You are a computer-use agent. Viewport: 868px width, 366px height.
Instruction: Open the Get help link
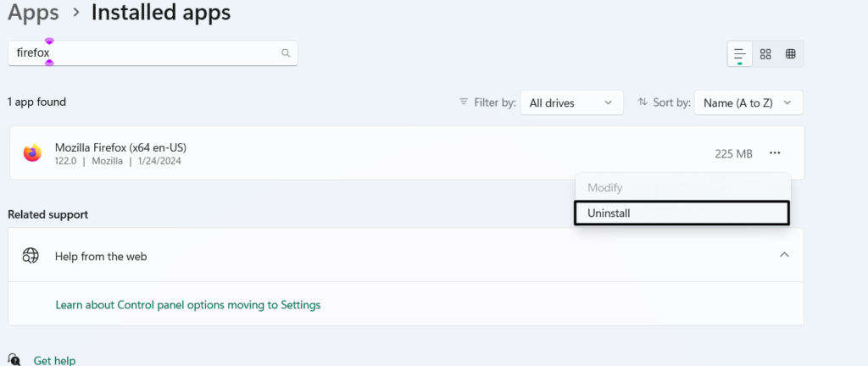pos(54,360)
